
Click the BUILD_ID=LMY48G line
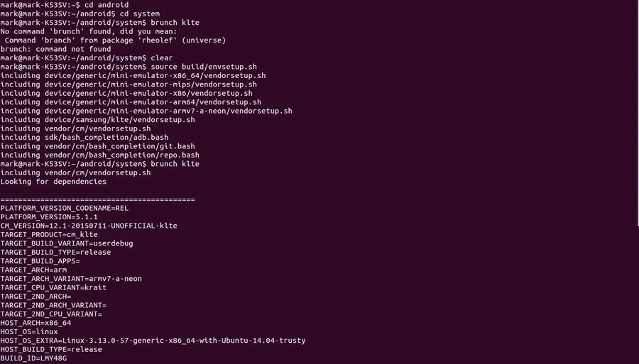tap(33, 358)
